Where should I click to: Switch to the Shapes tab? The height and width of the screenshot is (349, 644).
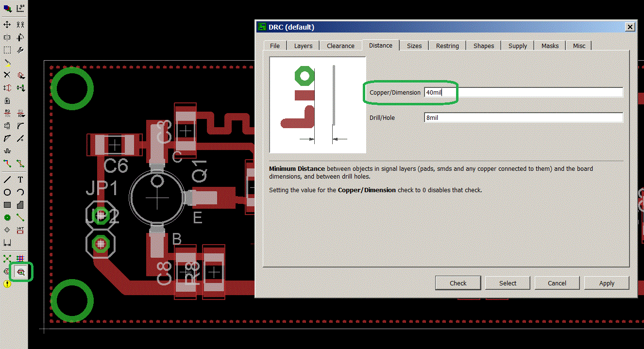click(x=484, y=46)
